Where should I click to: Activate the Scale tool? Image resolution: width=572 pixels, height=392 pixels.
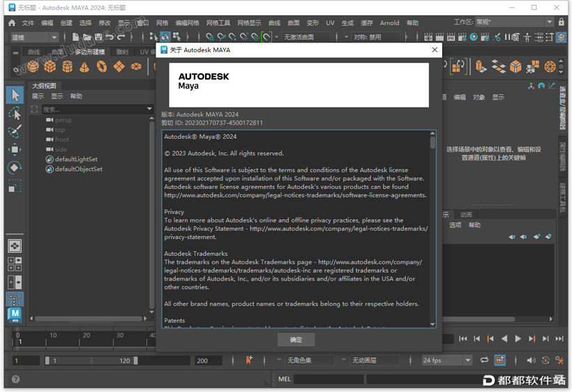(x=15, y=186)
